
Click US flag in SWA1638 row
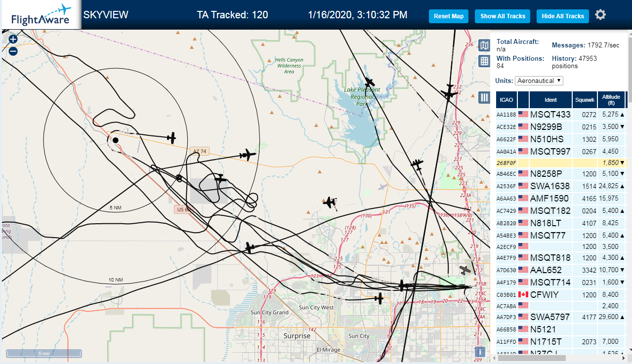point(523,186)
